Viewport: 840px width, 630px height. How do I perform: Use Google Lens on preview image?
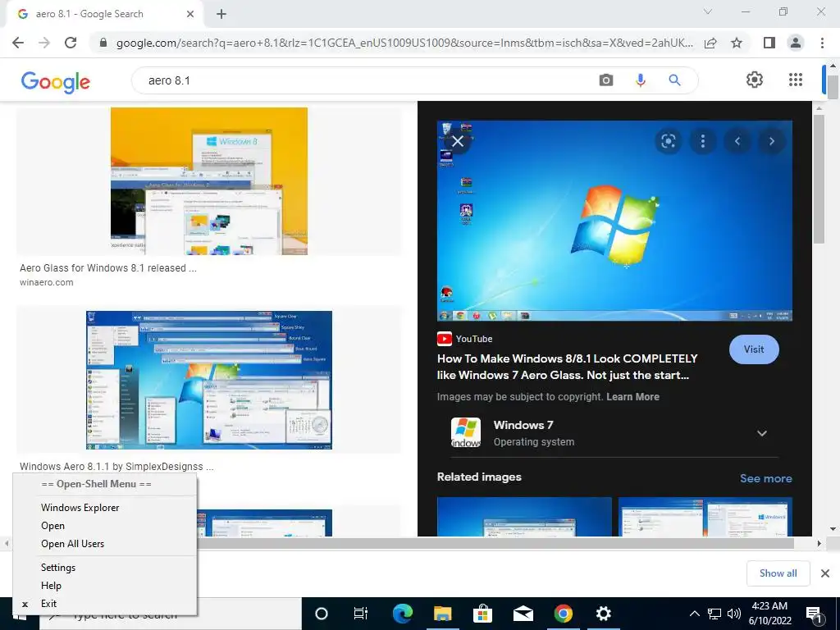pyautogui.click(x=668, y=141)
